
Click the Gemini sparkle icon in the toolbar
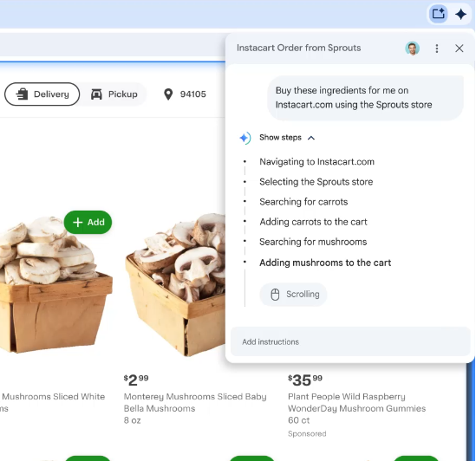(460, 14)
